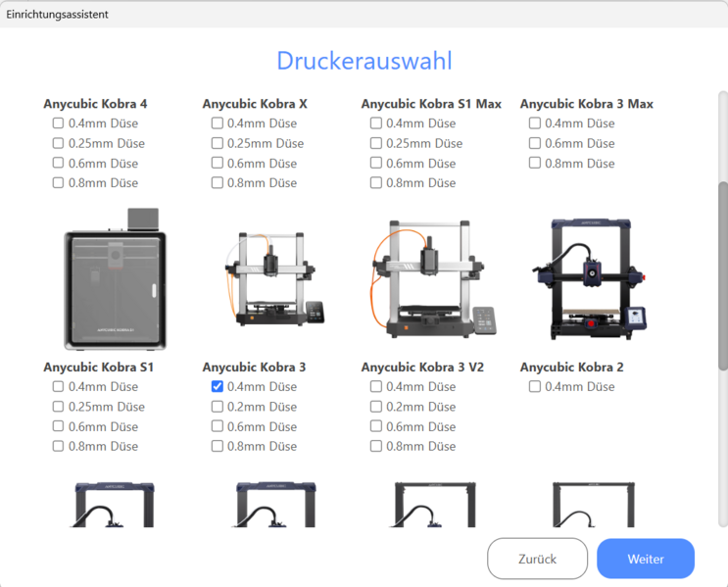Check 0.6mm Düse under Anycubic Kobra X
The height and width of the screenshot is (587, 728).
(217, 163)
